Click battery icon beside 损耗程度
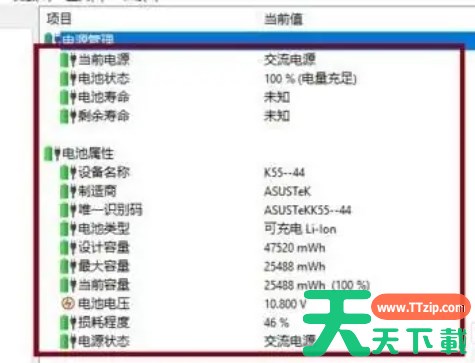 (68, 322)
